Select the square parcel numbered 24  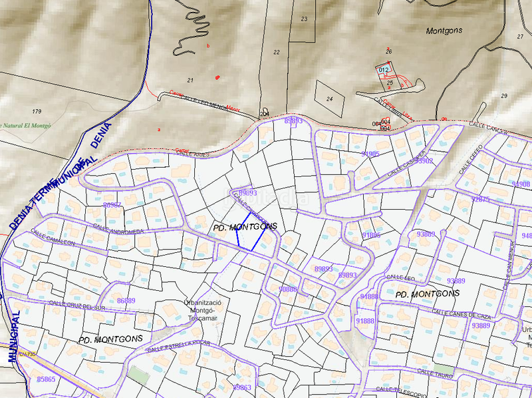(x=329, y=99)
